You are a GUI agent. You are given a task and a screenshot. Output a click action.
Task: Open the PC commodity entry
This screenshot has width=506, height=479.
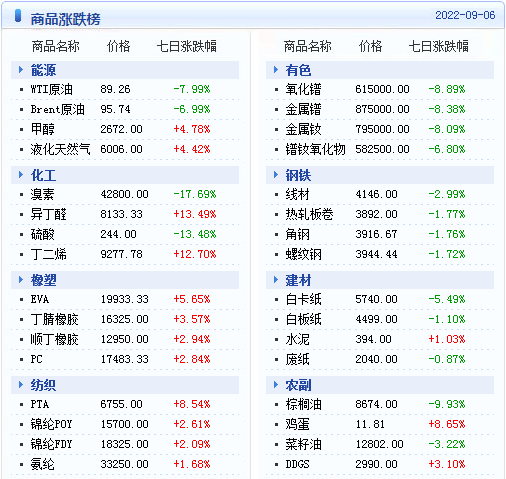click(x=37, y=359)
